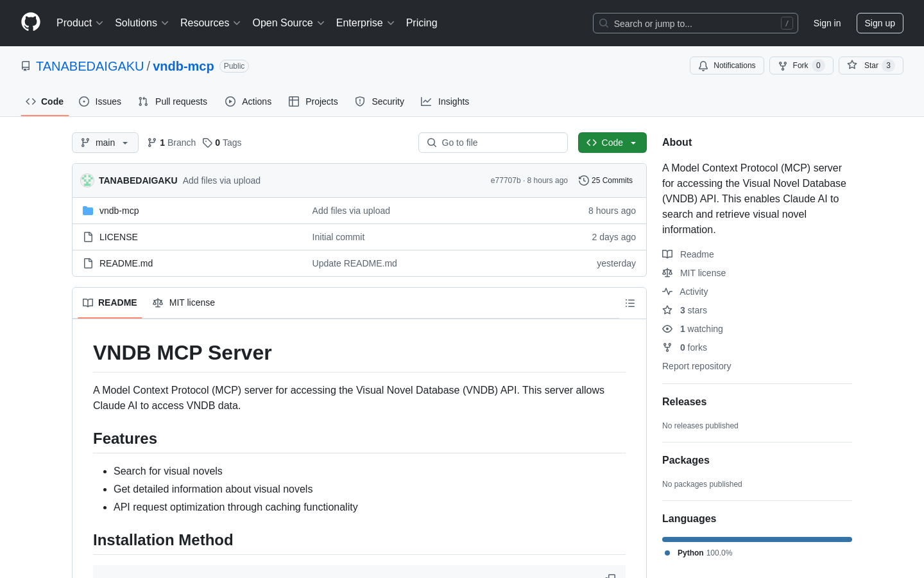Expand the Open Source menu

(289, 23)
